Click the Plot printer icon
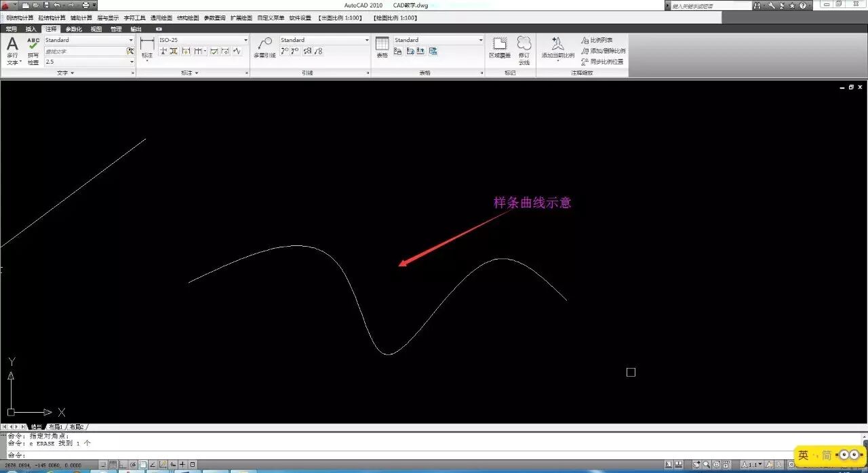The height and width of the screenshot is (473, 868). click(x=85, y=5)
